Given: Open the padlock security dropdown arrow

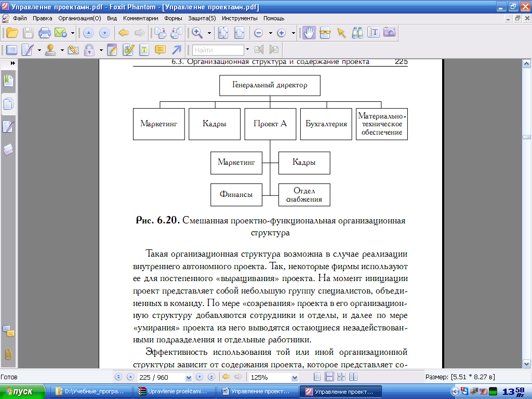Looking at the screenshot, I should click(x=101, y=50).
